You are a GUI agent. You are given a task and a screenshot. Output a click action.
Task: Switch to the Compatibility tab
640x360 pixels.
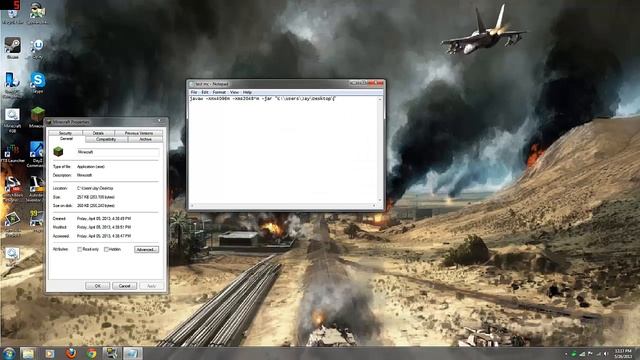(106, 139)
